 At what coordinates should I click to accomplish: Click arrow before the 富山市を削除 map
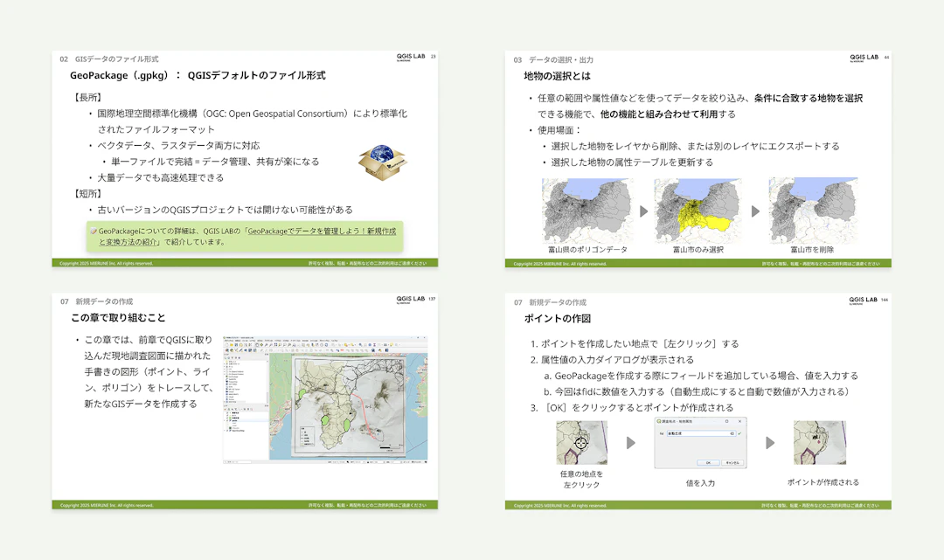[756, 211]
